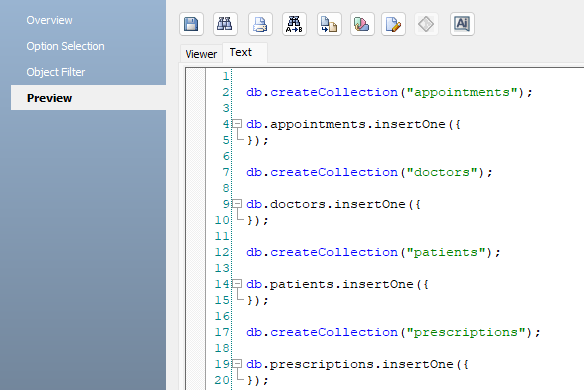Click the colored documents toolbar icon
Screen dimensions: 584x390
coord(362,24)
